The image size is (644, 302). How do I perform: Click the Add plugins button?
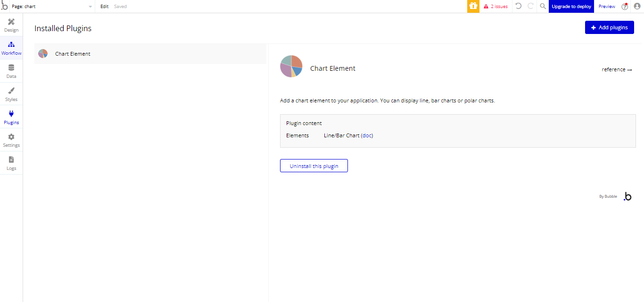609,27
